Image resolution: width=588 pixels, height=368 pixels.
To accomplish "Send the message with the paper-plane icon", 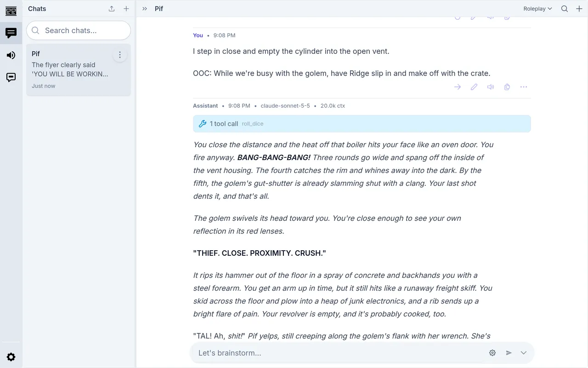I will [x=509, y=353].
